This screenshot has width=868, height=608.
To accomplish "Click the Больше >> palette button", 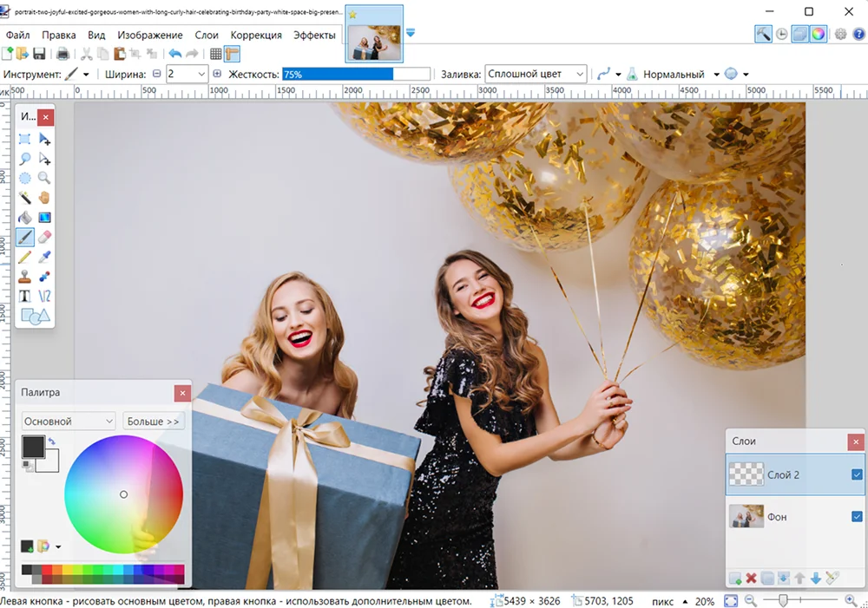I will [x=154, y=421].
